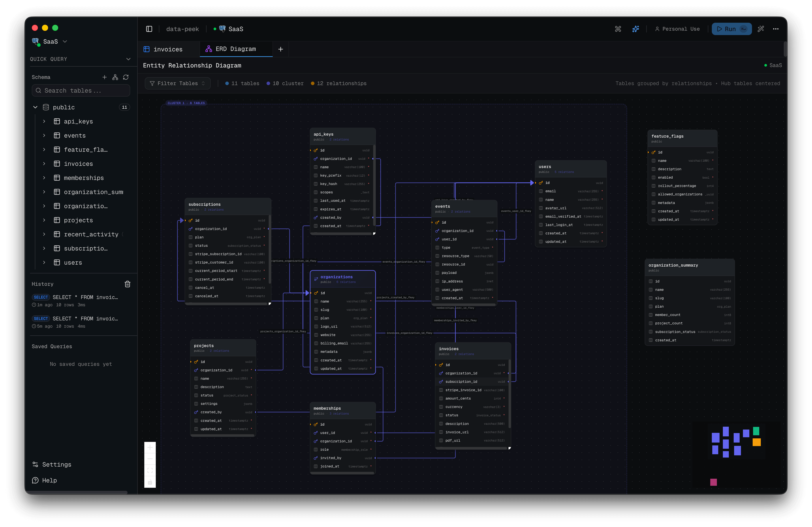812x527 pixels.
Task: Clear query history using the trash icon
Action: click(128, 284)
